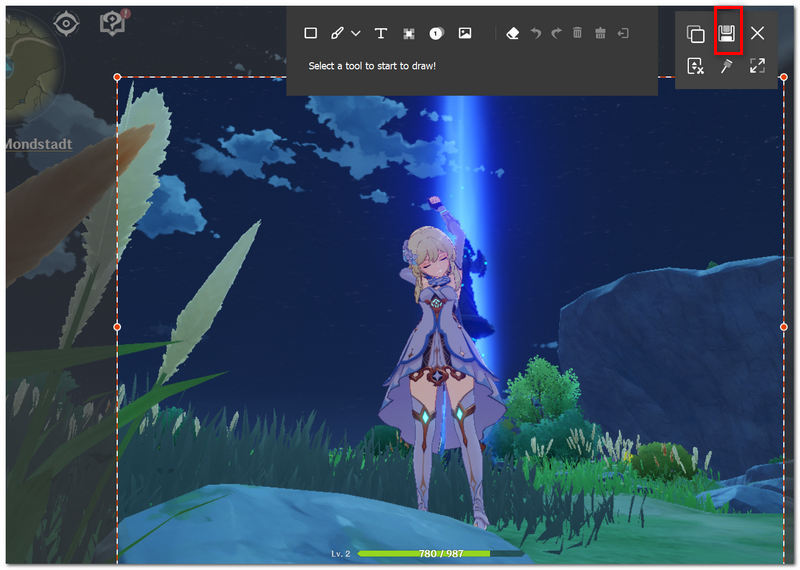Screen dimensions: 800x570
Task: Click the trash delete icon
Action: point(577,33)
